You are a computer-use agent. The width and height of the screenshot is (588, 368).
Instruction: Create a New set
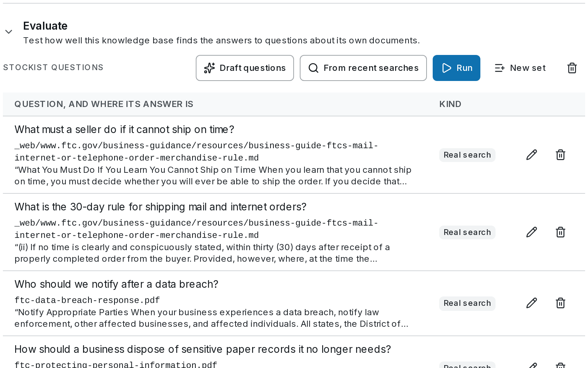520,68
